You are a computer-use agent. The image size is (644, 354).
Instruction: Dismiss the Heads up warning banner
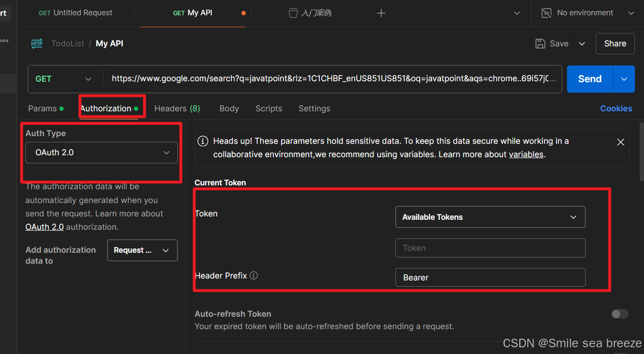621,142
